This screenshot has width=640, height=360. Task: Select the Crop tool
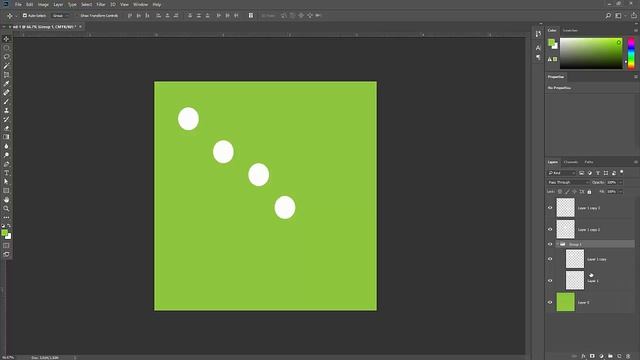6,75
